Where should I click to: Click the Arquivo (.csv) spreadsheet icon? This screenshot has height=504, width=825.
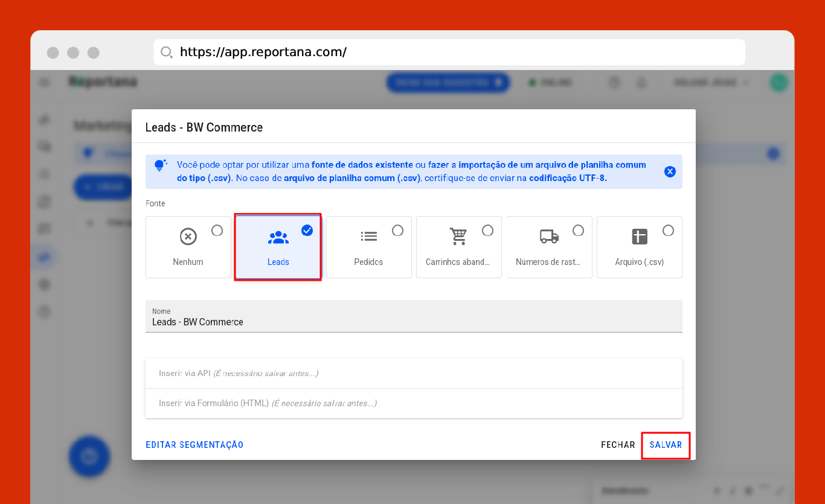coord(639,237)
